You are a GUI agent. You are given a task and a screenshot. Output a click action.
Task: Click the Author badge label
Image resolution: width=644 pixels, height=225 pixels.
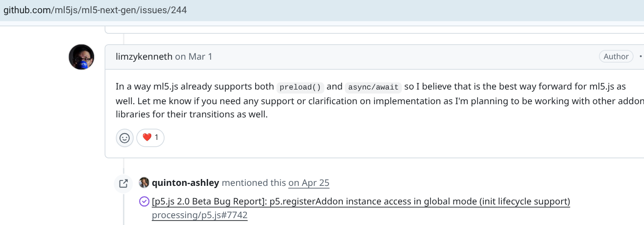coord(616,56)
